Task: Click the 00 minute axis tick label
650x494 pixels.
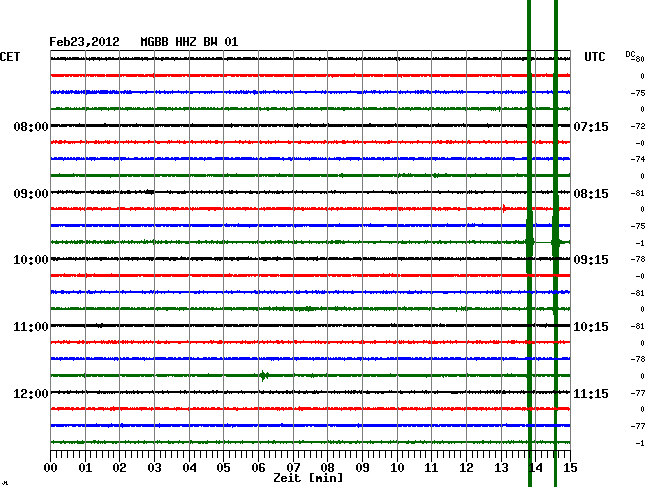Action: pos(51,468)
